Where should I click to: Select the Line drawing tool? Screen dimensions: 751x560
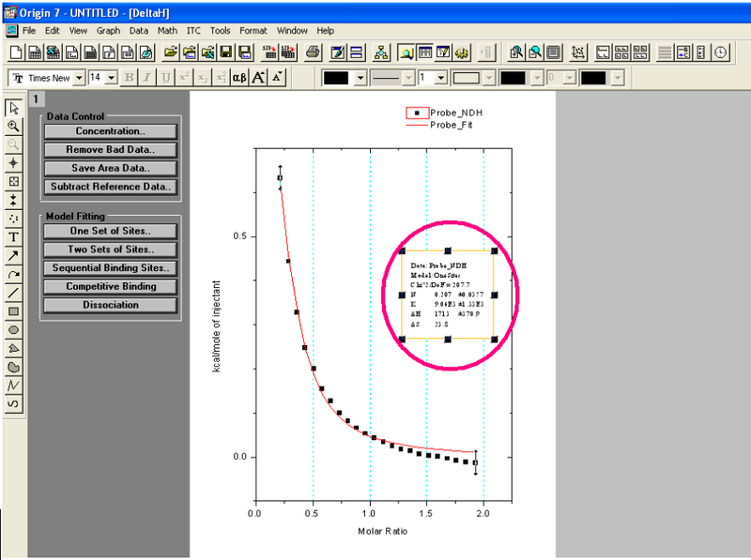(x=13, y=293)
